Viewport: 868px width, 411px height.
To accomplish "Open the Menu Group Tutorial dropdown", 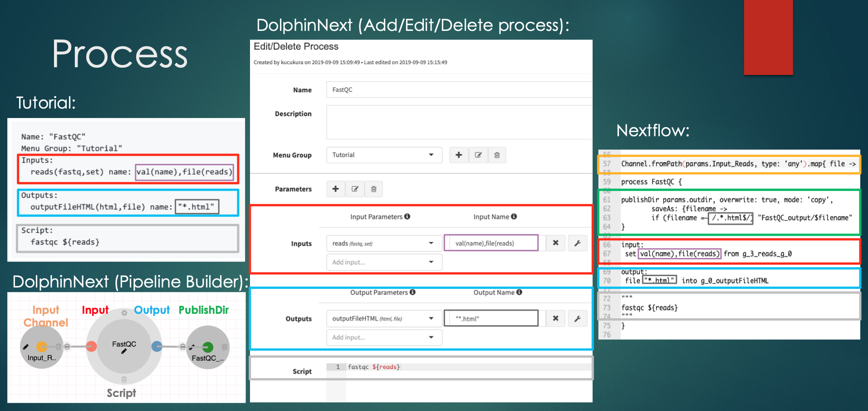I will [x=384, y=155].
